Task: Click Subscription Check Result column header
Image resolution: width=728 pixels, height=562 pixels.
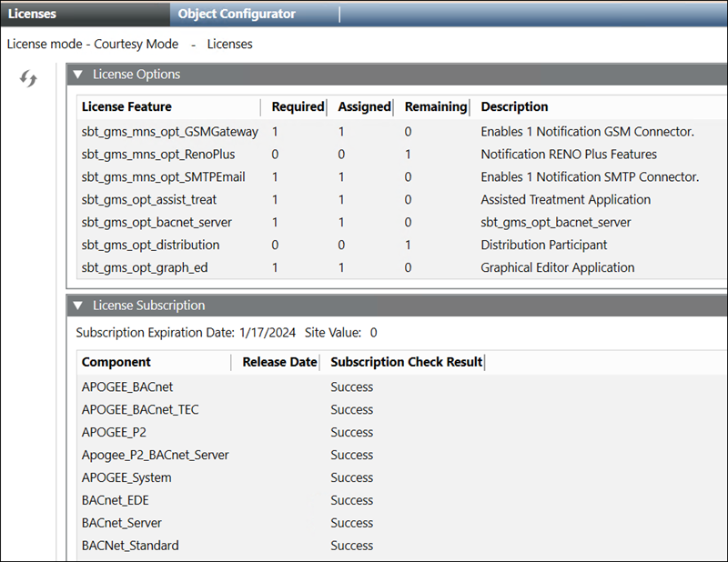Action: click(406, 362)
